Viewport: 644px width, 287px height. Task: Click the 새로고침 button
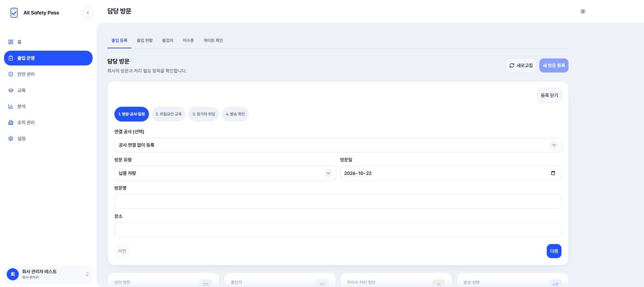(521, 65)
